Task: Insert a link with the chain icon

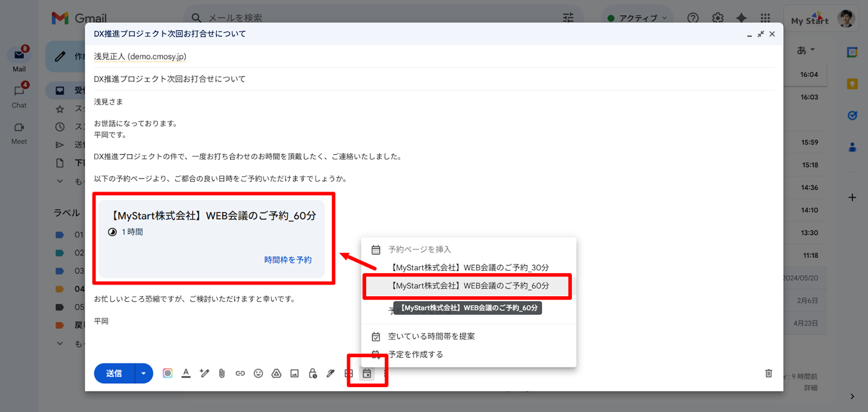Action: tap(240, 373)
